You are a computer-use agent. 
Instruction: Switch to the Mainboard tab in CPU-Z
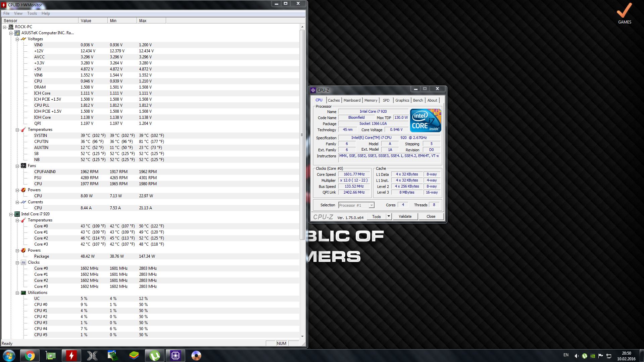point(352,100)
